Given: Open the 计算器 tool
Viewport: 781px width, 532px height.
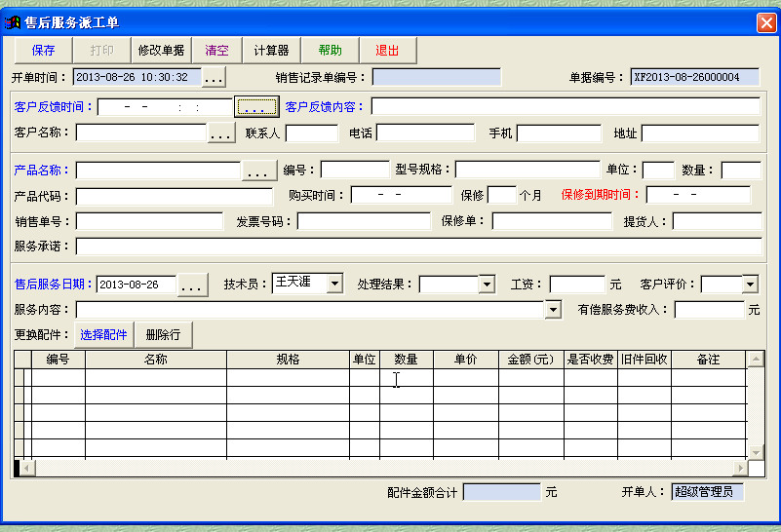Looking at the screenshot, I should tap(271, 51).
